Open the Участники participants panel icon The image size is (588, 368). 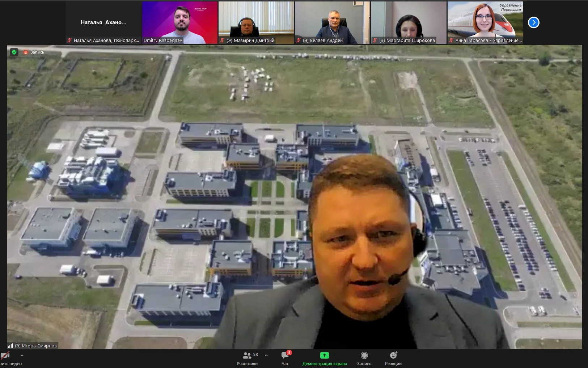pos(247,355)
